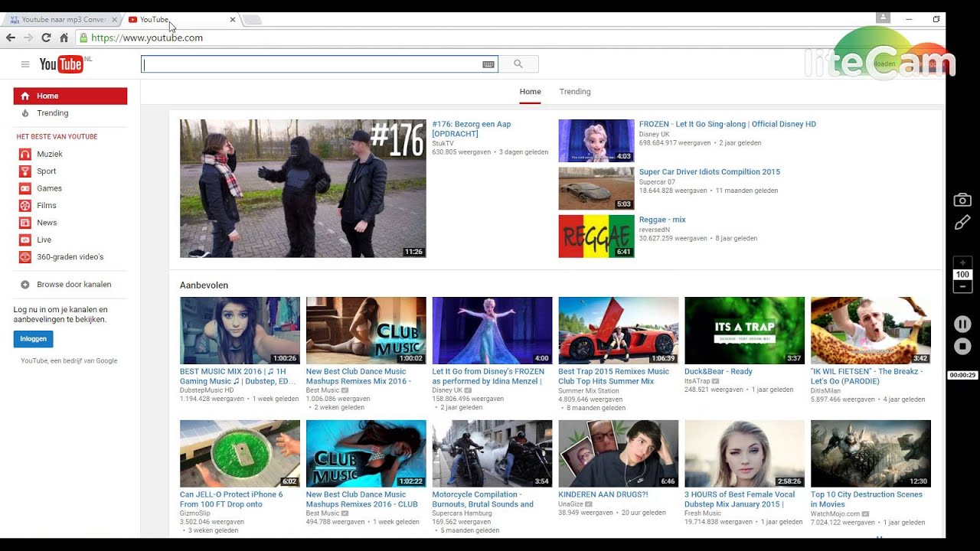
Task: Click the Inloggen sign-in button
Action: [x=33, y=339]
